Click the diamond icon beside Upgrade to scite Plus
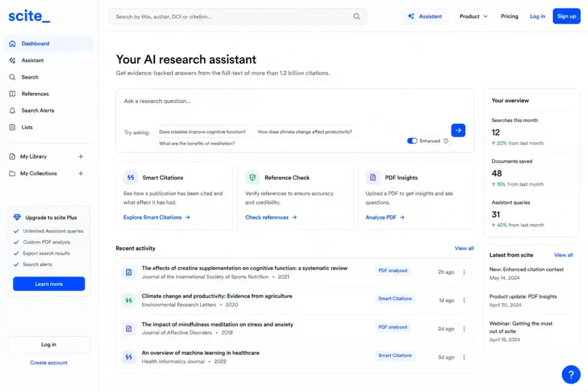This screenshot has width=588, height=392. [x=17, y=218]
